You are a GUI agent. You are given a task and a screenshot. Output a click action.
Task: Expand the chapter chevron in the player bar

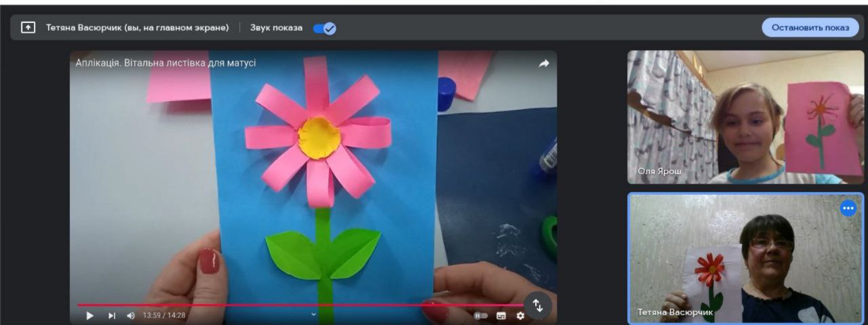click(x=313, y=314)
